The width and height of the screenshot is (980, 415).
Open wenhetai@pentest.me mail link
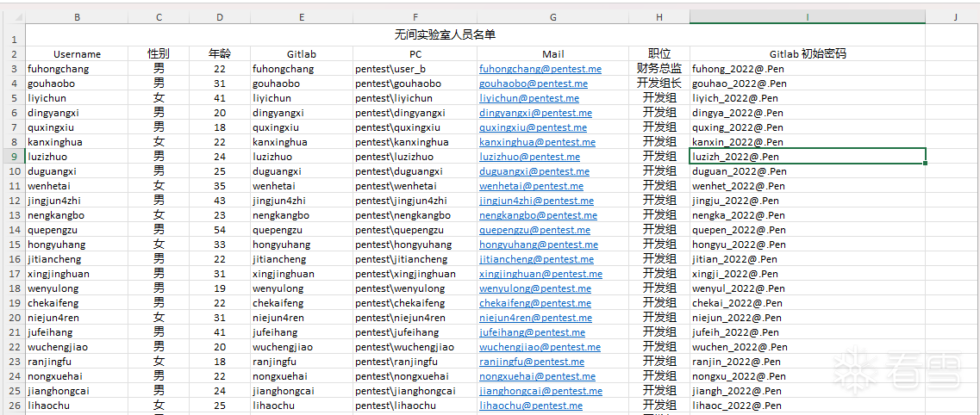tap(531, 186)
